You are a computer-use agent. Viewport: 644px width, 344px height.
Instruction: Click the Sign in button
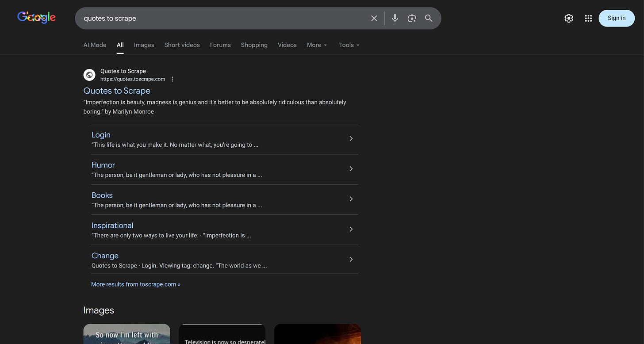(616, 18)
